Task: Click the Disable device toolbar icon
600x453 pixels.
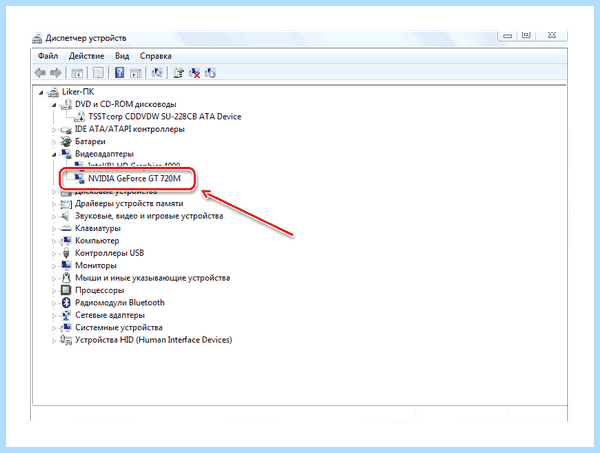Action: 210,73
